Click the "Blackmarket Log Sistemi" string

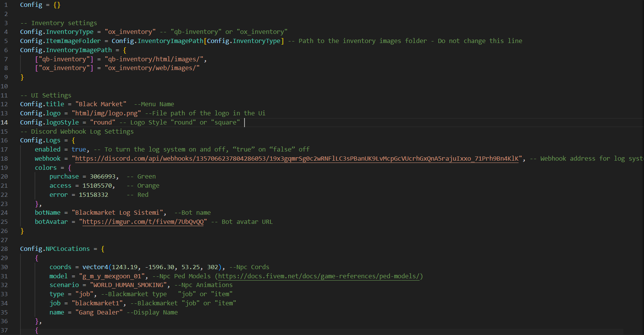coord(117,212)
